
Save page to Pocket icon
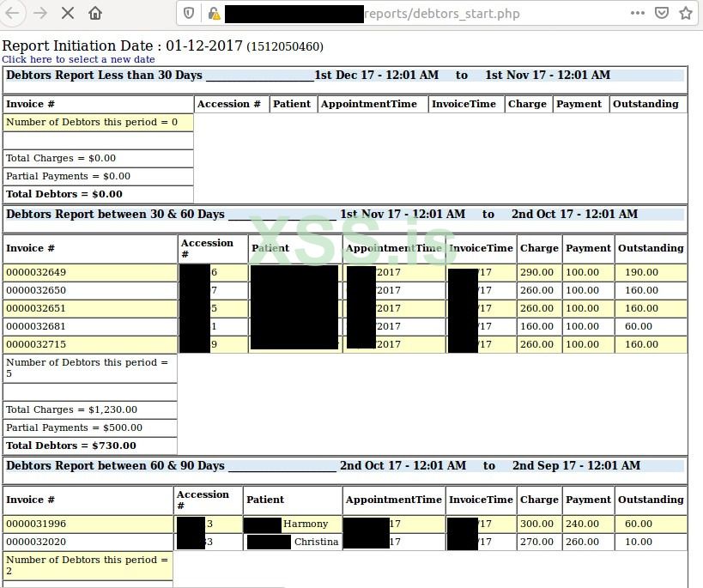coord(662,13)
